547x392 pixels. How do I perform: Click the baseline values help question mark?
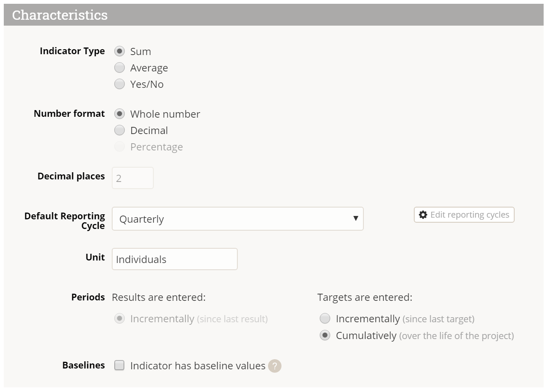coord(275,366)
